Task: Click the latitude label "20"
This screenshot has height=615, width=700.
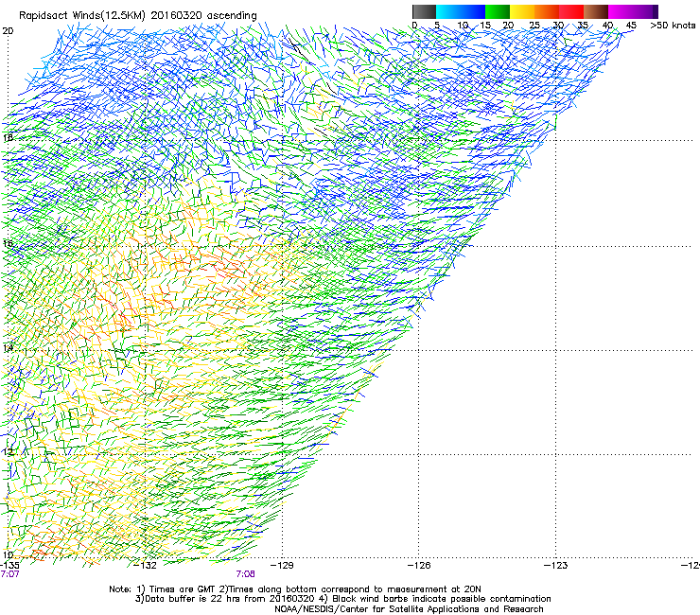Action: [x=8, y=31]
